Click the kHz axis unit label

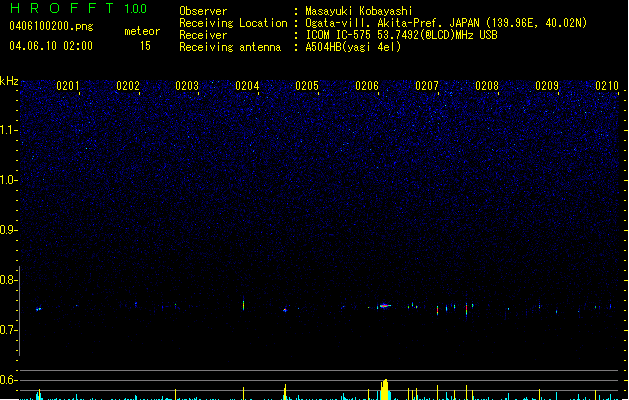[9, 81]
